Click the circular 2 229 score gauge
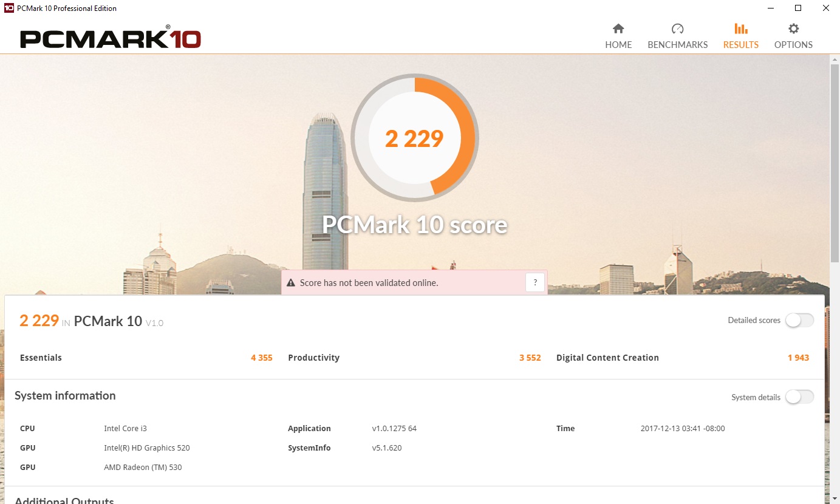This screenshot has height=504, width=840. [x=415, y=138]
